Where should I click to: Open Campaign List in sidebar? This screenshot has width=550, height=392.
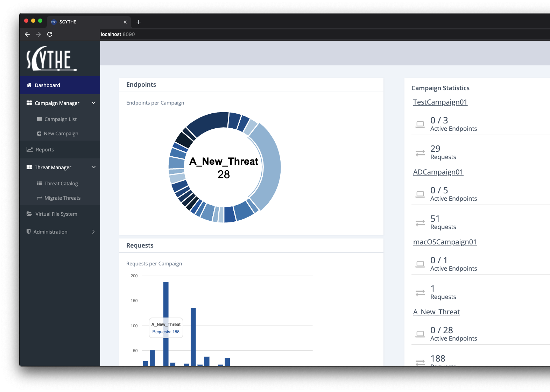60,119
